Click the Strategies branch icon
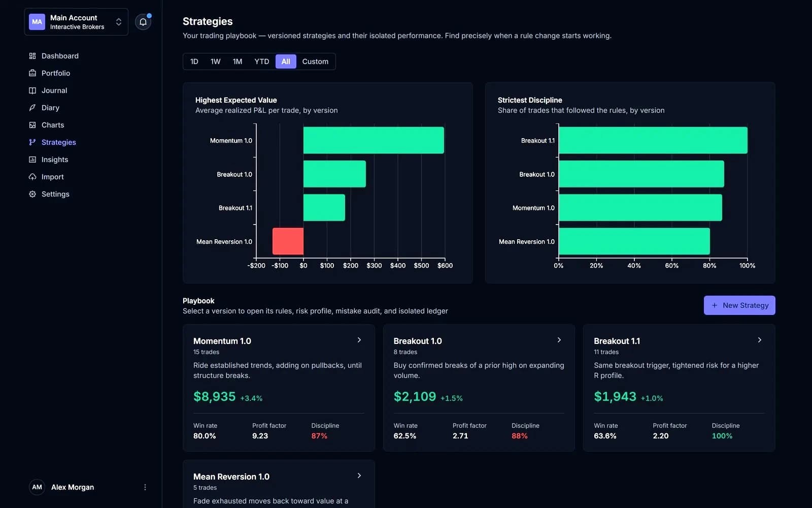The width and height of the screenshot is (812, 508). click(32, 142)
